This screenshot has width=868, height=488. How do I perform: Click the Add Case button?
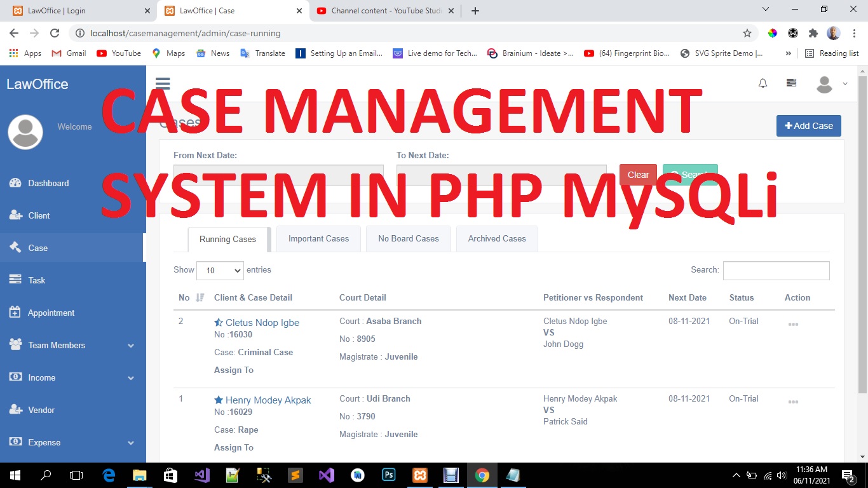click(808, 126)
